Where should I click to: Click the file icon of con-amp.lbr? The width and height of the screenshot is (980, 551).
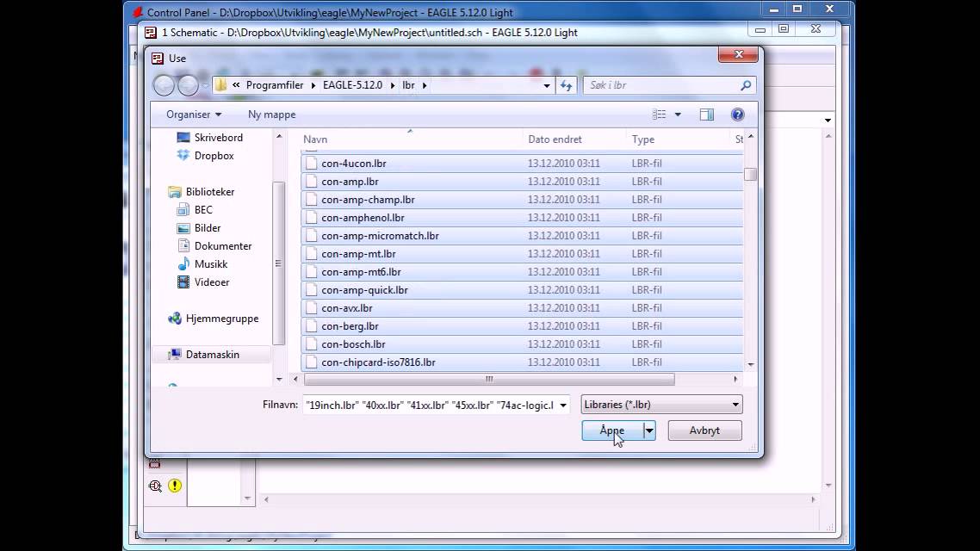pyautogui.click(x=311, y=181)
